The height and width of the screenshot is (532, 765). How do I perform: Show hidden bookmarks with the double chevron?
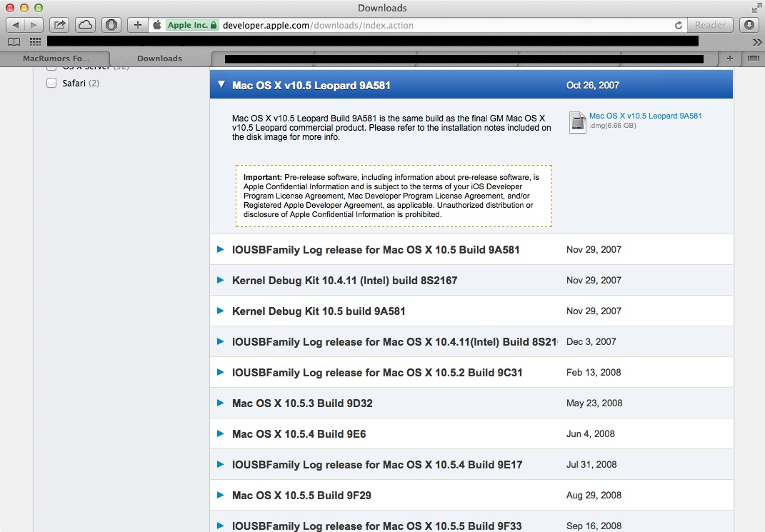(x=756, y=42)
